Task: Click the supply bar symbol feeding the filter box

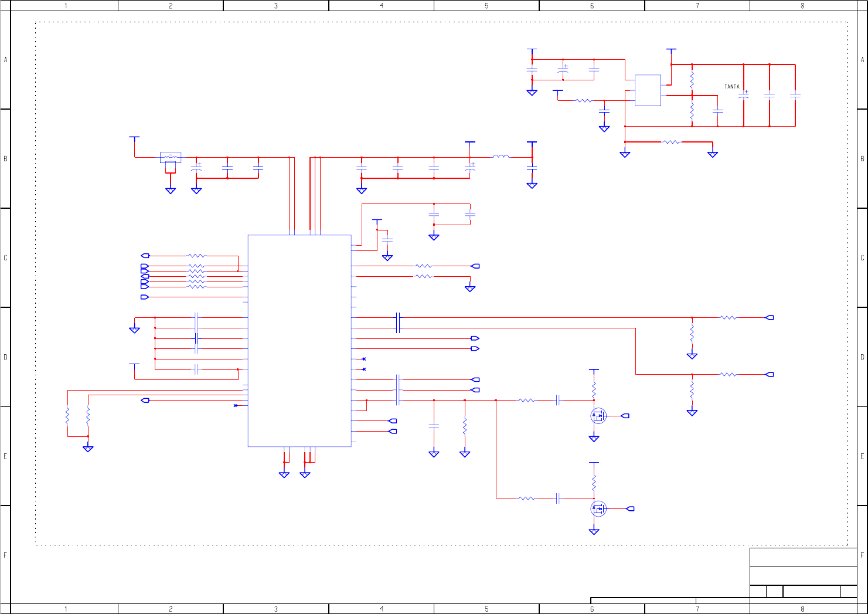Action: coord(134,138)
